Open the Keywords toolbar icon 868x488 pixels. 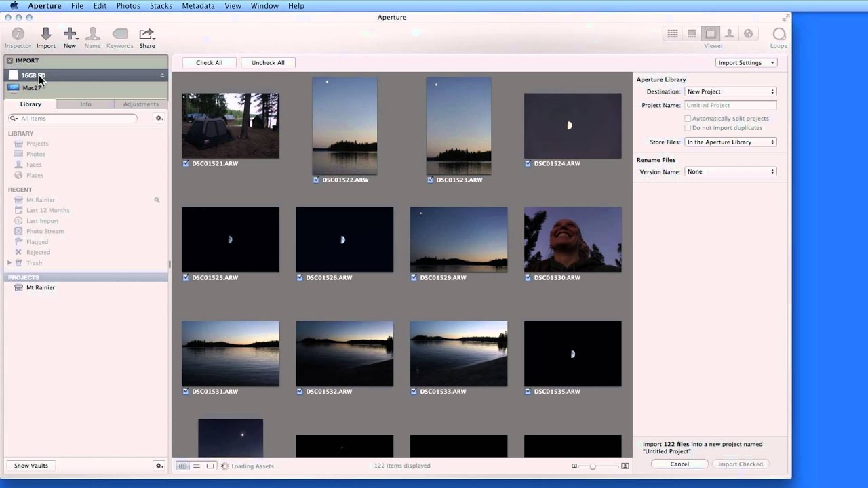click(x=120, y=34)
